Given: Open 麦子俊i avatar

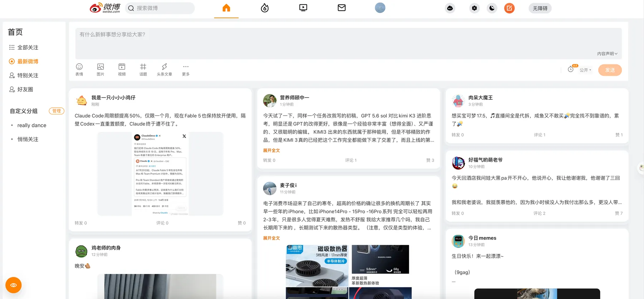Looking at the screenshot, I should pos(270,188).
